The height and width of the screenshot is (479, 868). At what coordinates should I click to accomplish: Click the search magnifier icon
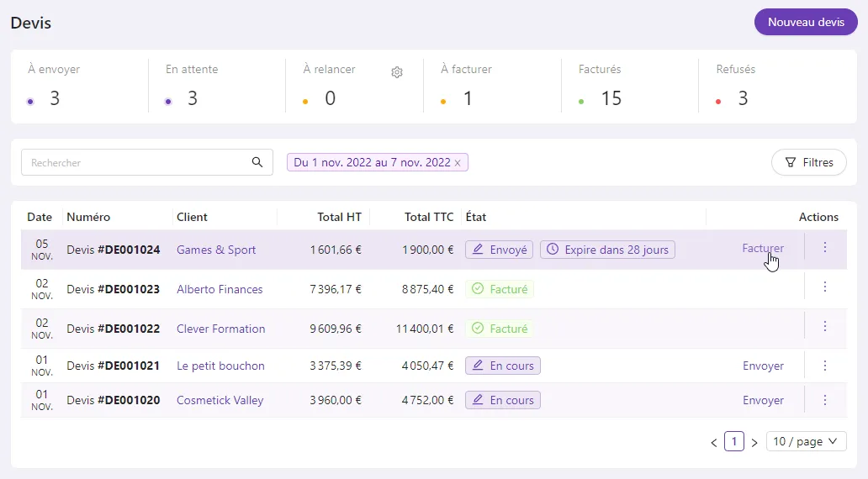tap(257, 162)
